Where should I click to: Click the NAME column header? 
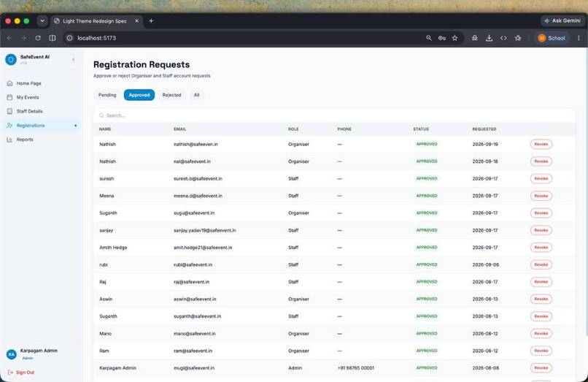coord(105,129)
